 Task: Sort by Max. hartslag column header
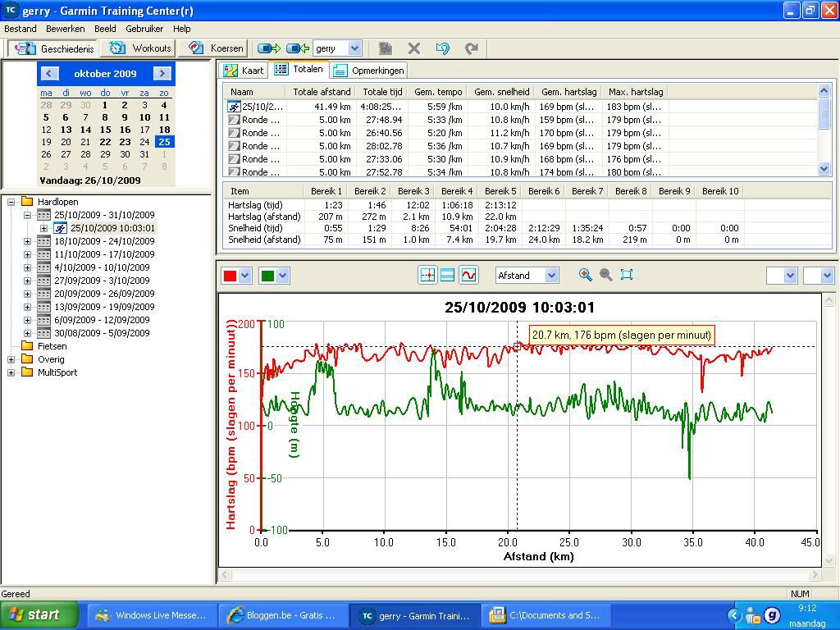point(636,92)
